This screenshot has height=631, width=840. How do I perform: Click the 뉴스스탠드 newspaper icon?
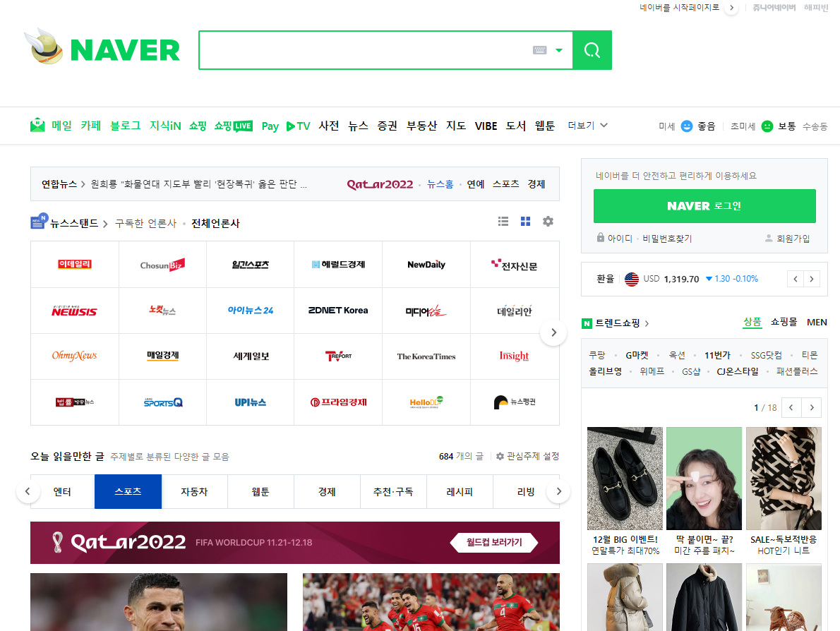point(39,221)
